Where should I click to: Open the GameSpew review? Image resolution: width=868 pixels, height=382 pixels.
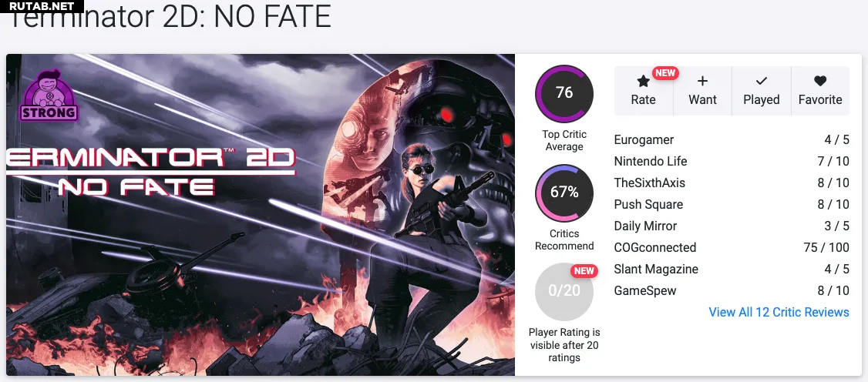pos(645,290)
